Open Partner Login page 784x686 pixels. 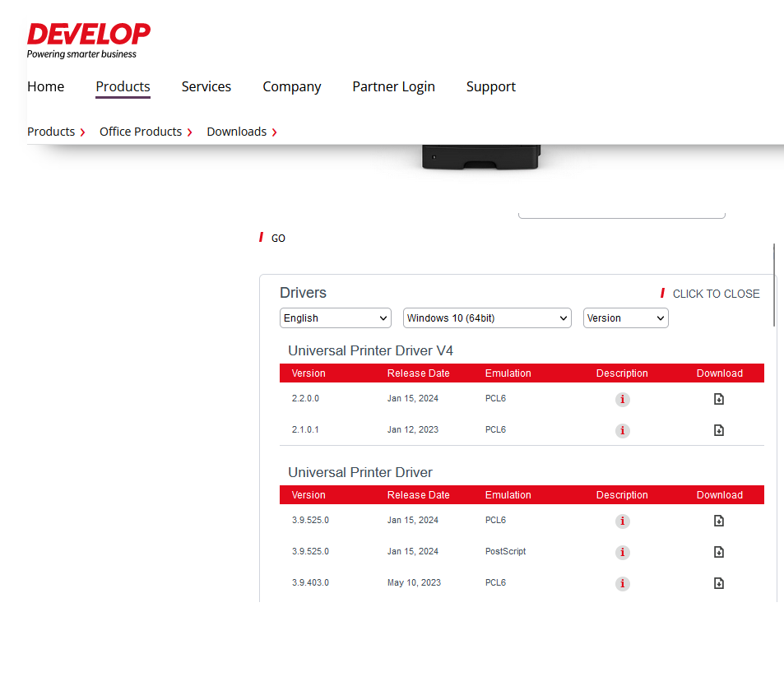393,87
